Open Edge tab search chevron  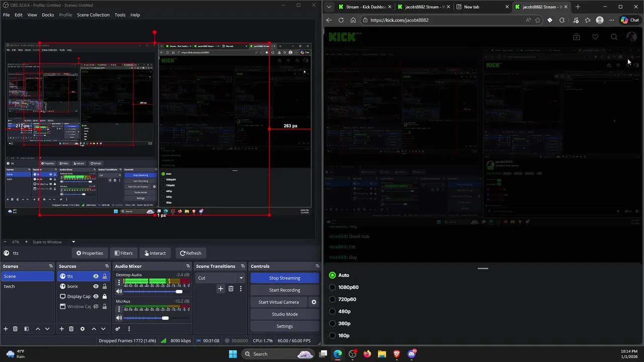pos(329,7)
